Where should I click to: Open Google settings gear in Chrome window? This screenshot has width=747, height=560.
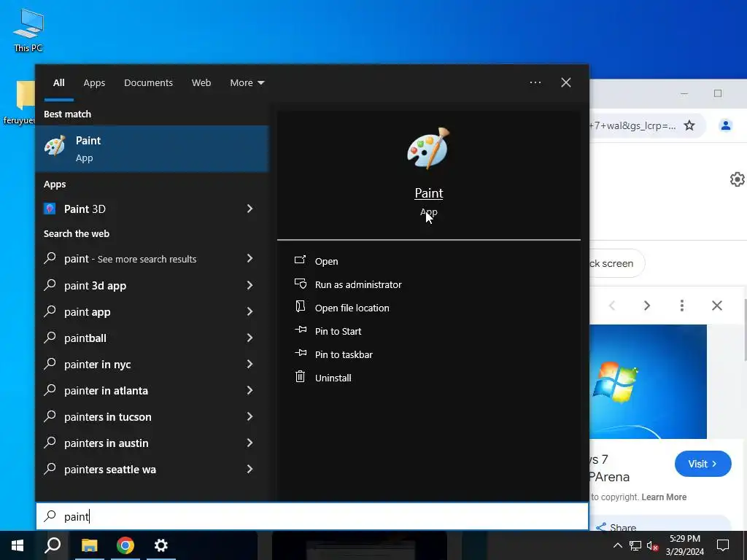[737, 179]
